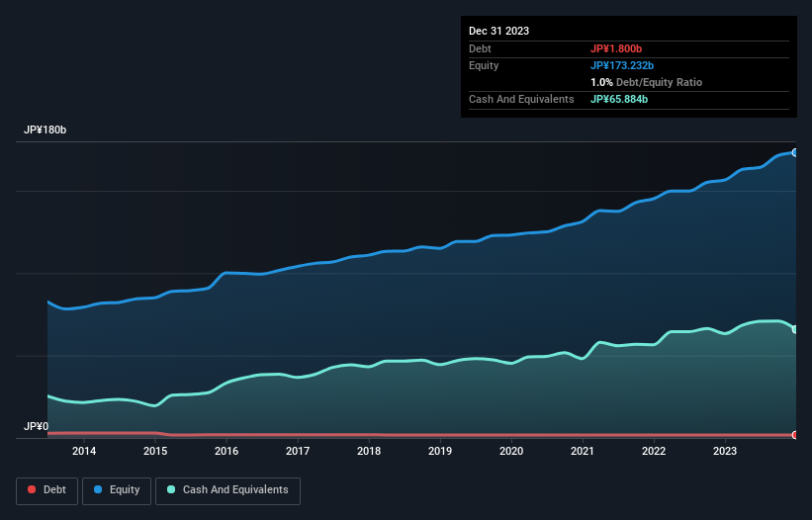812x520 pixels.
Task: Select the Debt endpoint marker on the chart
Action: (x=795, y=435)
